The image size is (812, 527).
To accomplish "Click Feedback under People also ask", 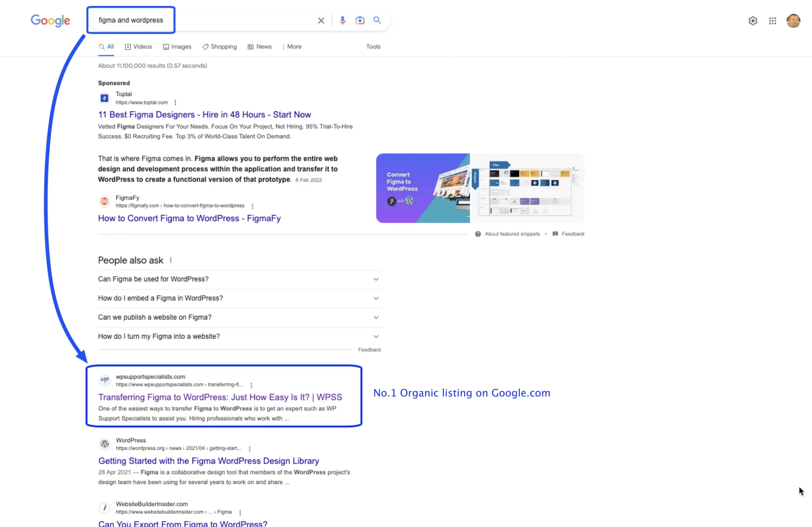I will tap(369, 350).
